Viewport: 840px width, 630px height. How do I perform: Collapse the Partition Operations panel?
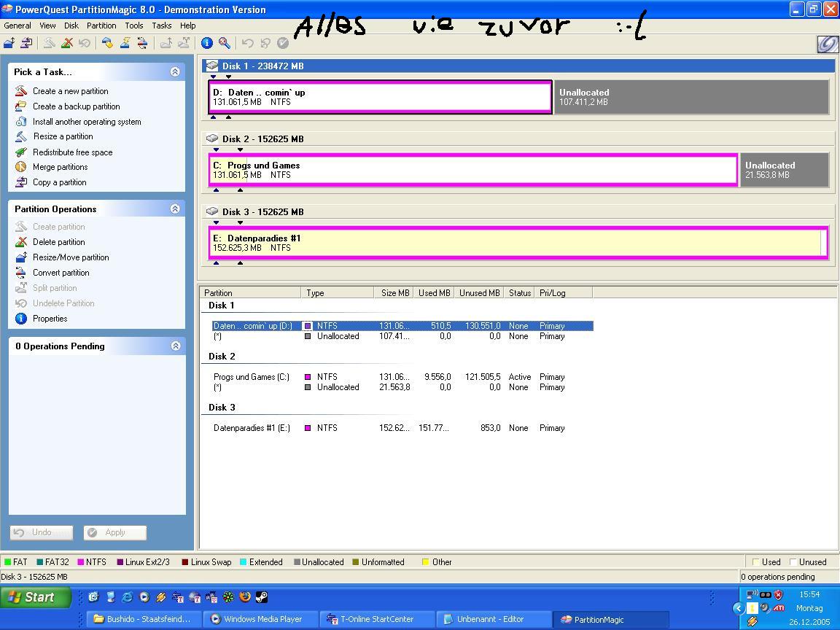pos(175,209)
